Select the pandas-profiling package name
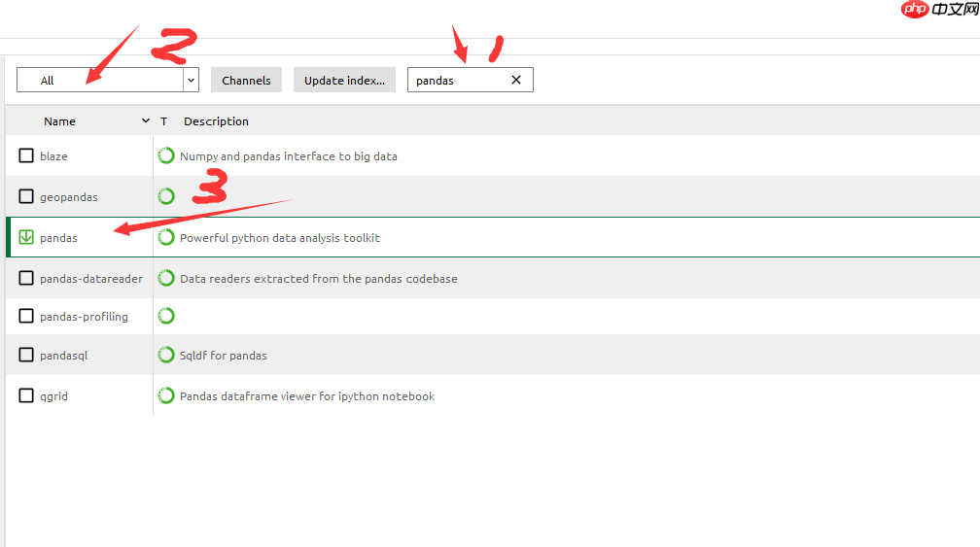This screenshot has height=547, width=980. coord(84,317)
